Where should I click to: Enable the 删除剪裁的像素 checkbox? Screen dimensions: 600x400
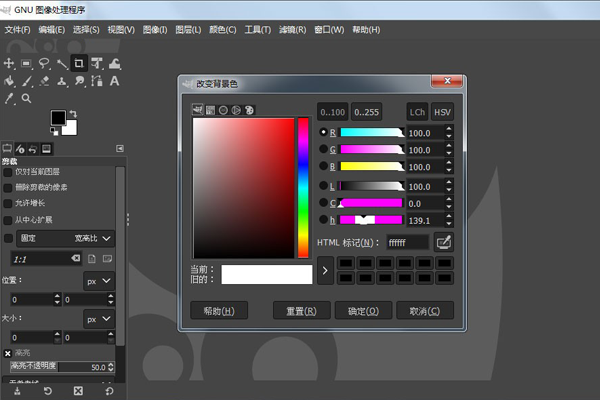pyautogui.click(x=7, y=188)
